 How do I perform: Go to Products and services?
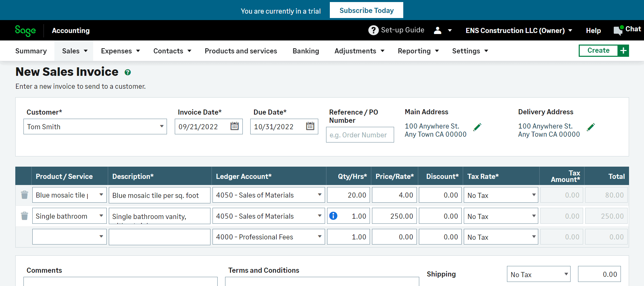(241, 51)
